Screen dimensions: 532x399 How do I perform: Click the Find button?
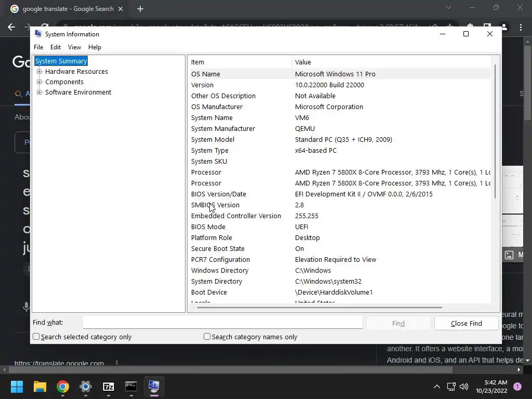coord(398,323)
